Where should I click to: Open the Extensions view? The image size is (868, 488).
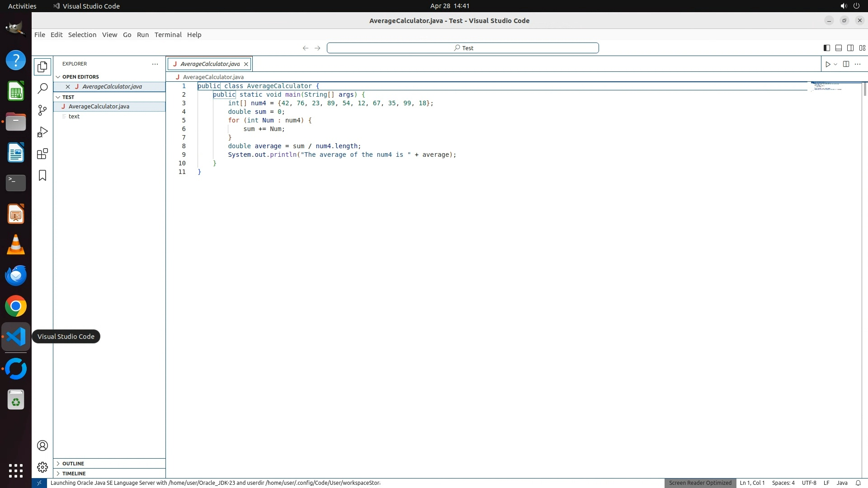[x=42, y=154]
